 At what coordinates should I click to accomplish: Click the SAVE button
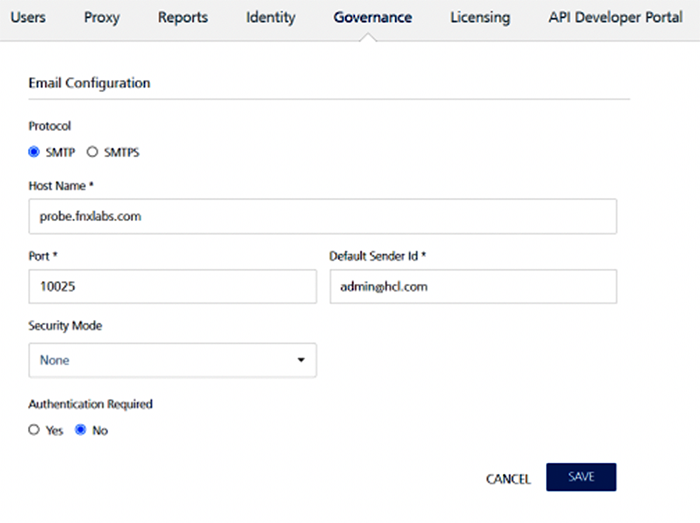pyautogui.click(x=581, y=478)
